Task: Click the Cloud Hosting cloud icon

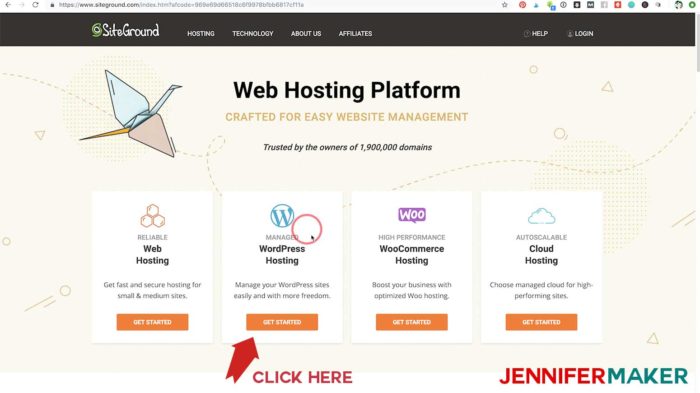Action: (542, 216)
